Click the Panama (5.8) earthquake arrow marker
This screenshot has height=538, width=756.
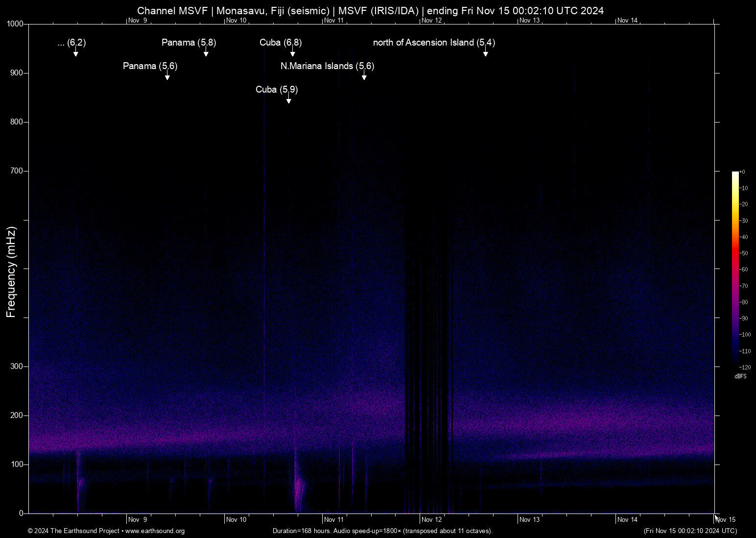[x=206, y=52]
